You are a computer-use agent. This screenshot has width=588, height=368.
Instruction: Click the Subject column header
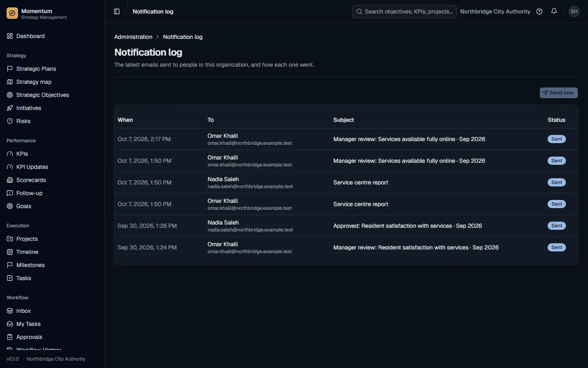tap(343, 120)
